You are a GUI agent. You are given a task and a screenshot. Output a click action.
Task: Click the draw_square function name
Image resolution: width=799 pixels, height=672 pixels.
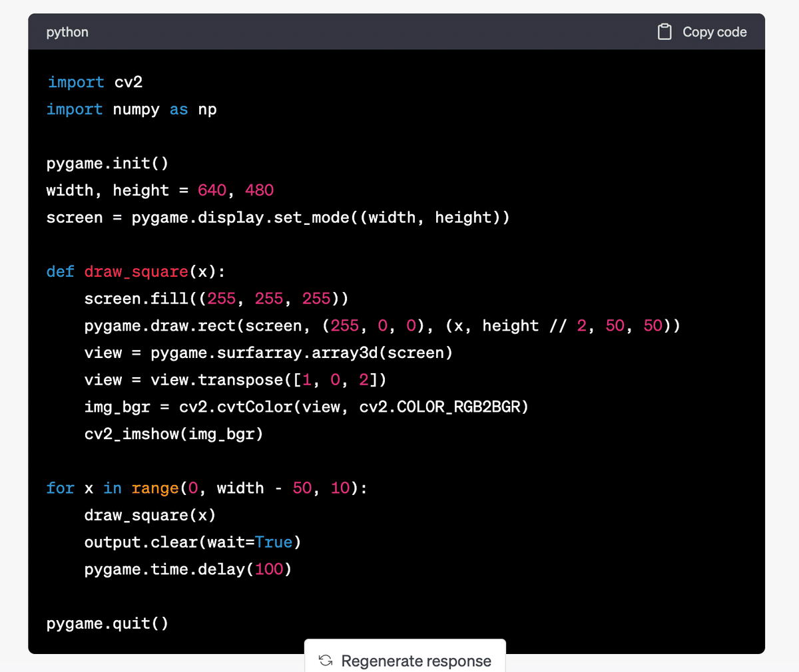[136, 271]
